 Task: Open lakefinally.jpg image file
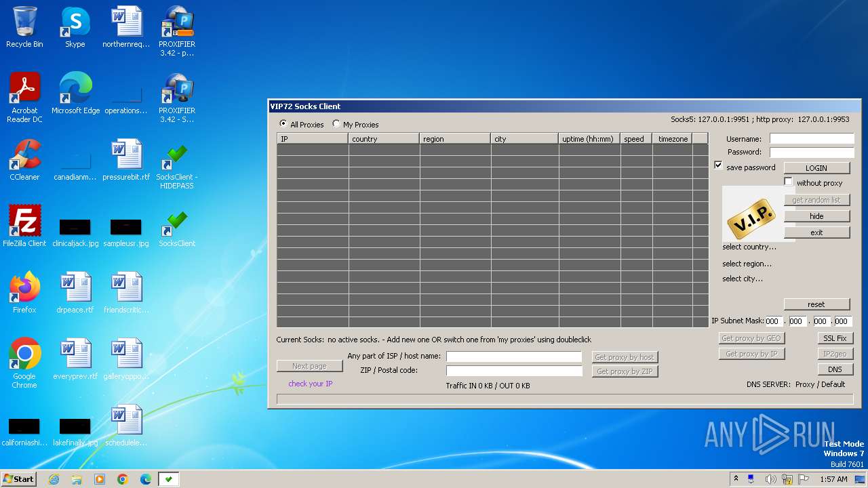coord(75,431)
